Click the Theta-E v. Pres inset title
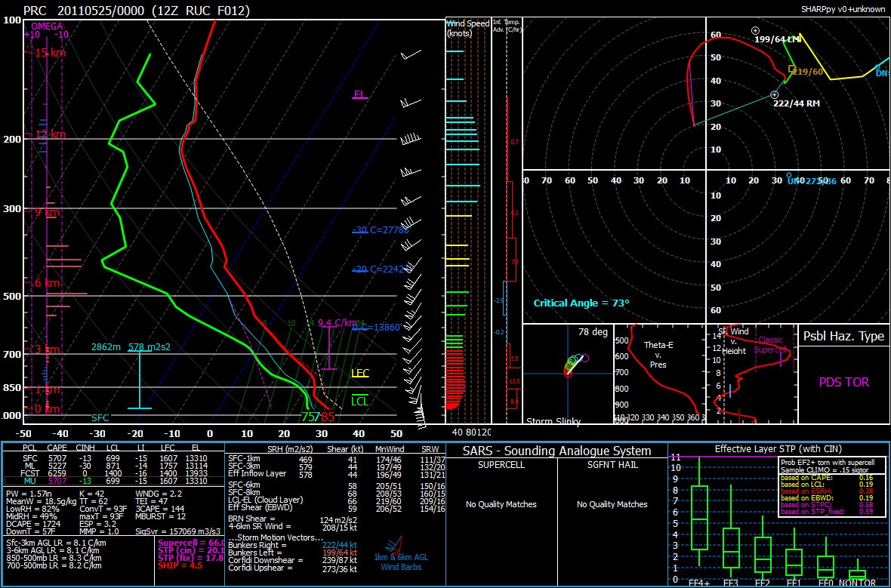This screenshot has height=588, width=891. [x=658, y=355]
